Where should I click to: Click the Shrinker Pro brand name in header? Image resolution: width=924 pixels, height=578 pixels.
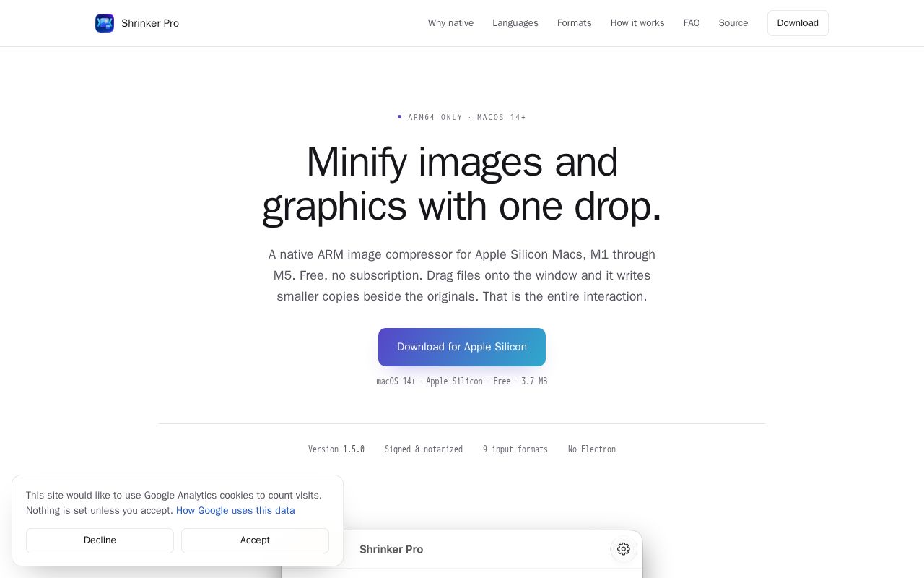pos(150,23)
